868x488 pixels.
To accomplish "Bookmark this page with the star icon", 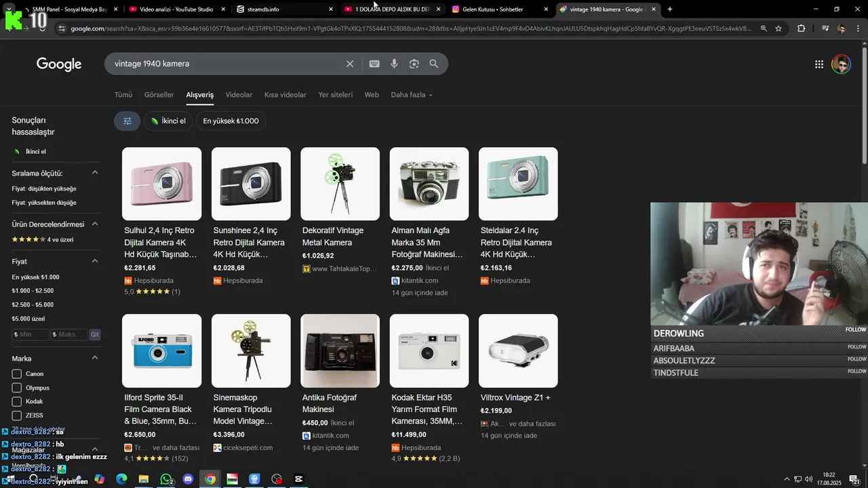I will coord(778,28).
